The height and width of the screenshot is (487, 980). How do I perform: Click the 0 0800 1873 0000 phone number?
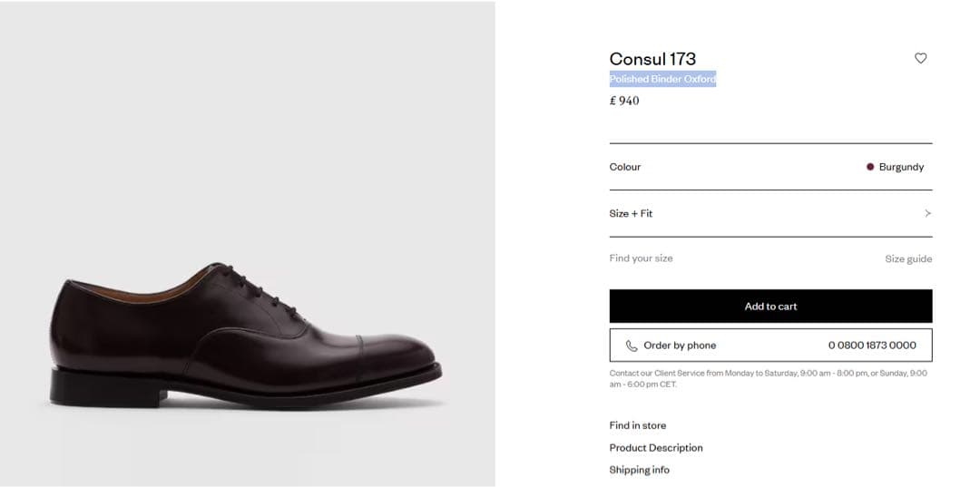click(872, 346)
